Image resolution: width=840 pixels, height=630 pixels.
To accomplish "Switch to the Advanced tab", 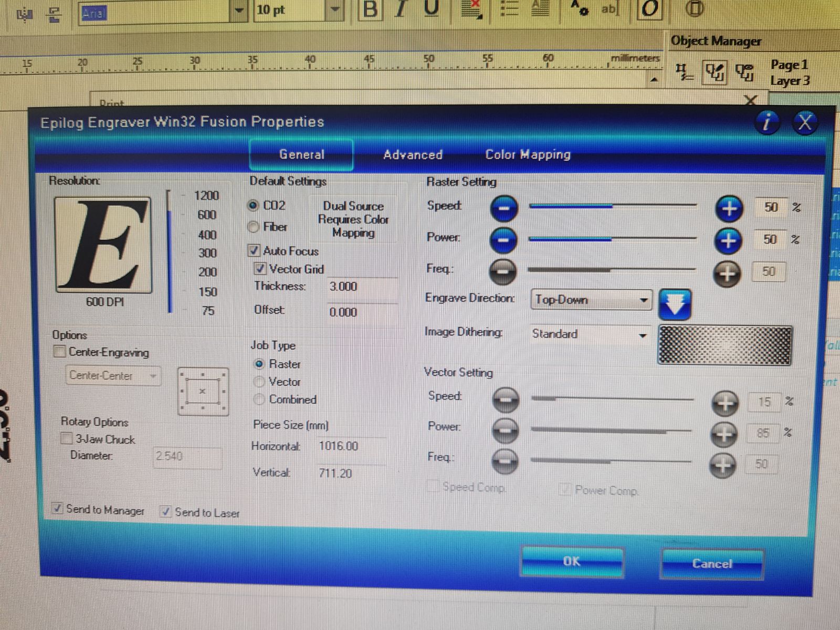I will [413, 155].
